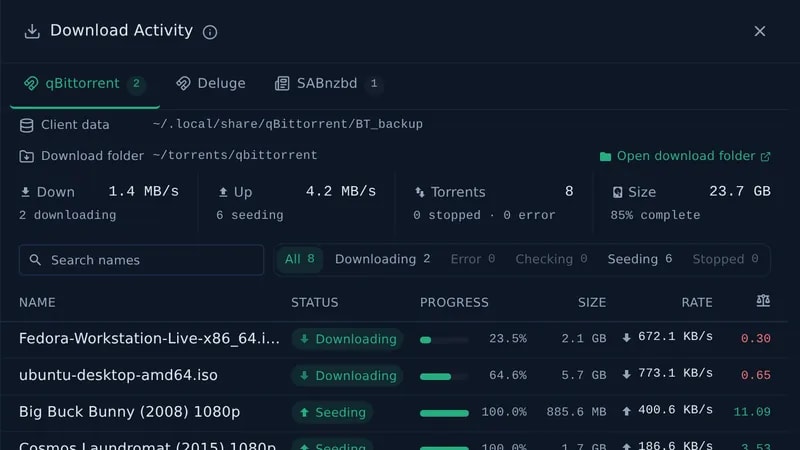This screenshot has height=450, width=800.
Task: Close the Download Activity panel
Action: pyautogui.click(x=760, y=32)
